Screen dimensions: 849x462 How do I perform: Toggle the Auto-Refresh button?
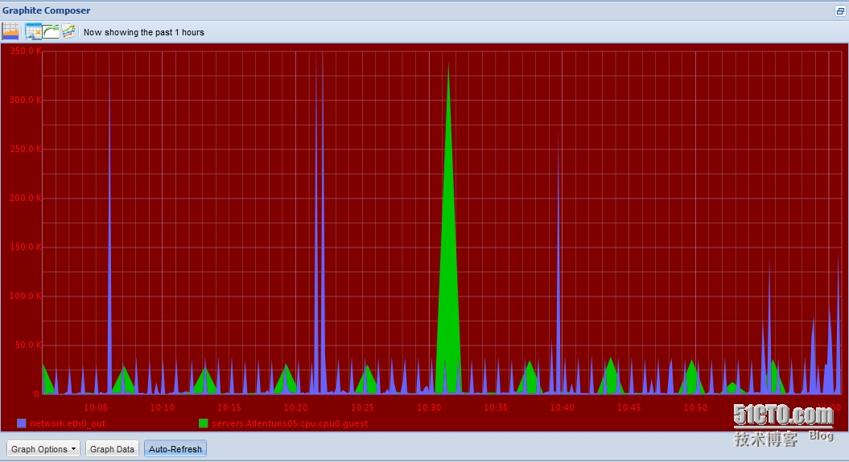(175, 449)
